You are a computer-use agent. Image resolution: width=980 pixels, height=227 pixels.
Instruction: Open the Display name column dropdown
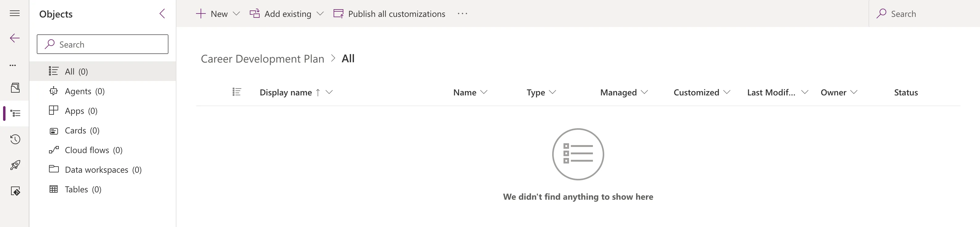(330, 92)
